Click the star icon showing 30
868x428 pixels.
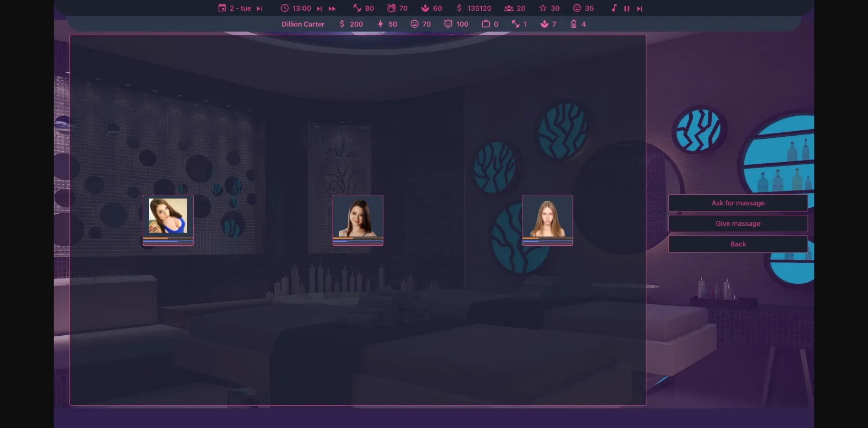coord(542,8)
